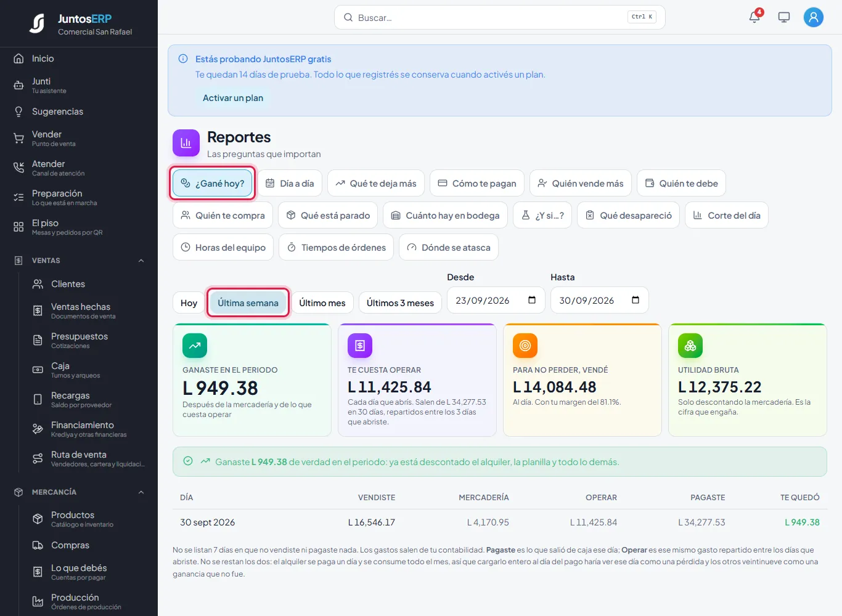Click the Vender shopping cart icon

click(x=18, y=139)
